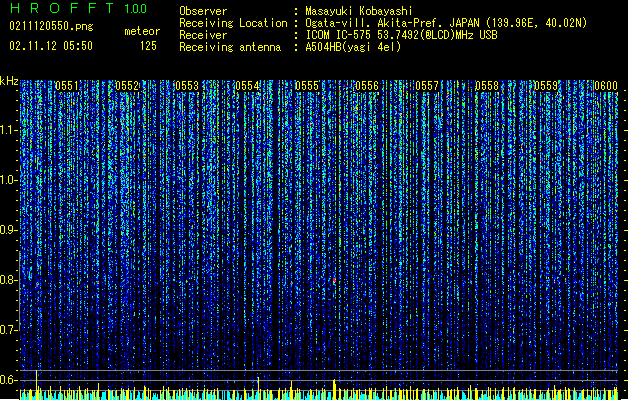
Task: Click the red meteor echo near 0.8 kHz at 0555
Action: click(x=334, y=280)
